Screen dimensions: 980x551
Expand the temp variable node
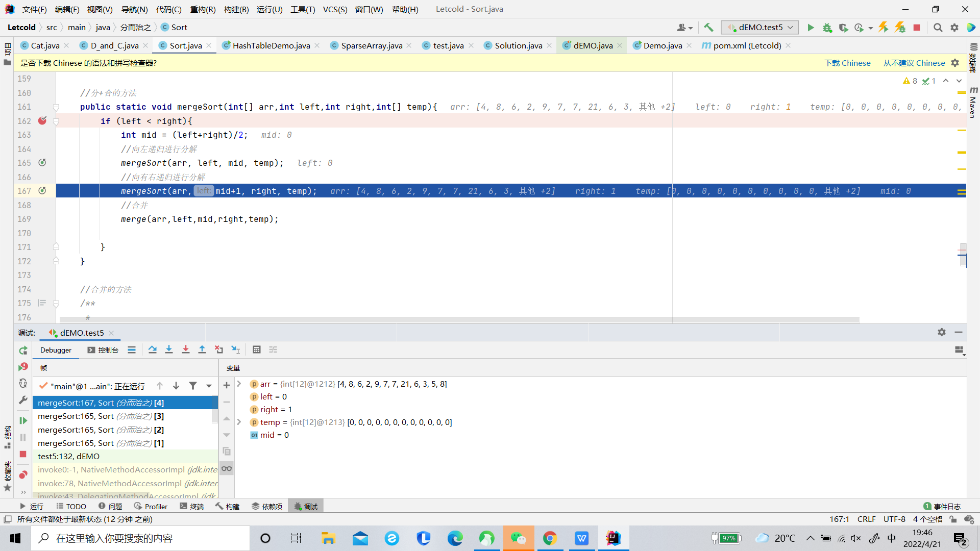(x=239, y=422)
